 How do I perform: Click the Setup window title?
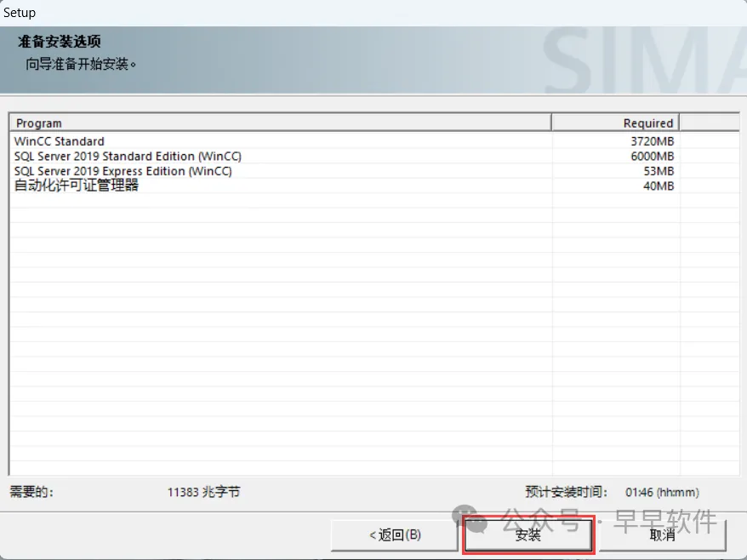click(x=20, y=13)
